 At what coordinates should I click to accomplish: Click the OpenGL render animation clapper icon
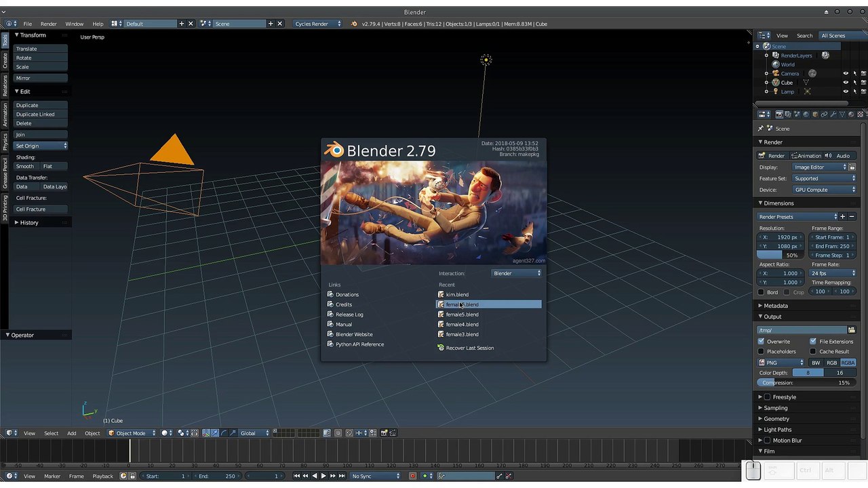coord(393,433)
